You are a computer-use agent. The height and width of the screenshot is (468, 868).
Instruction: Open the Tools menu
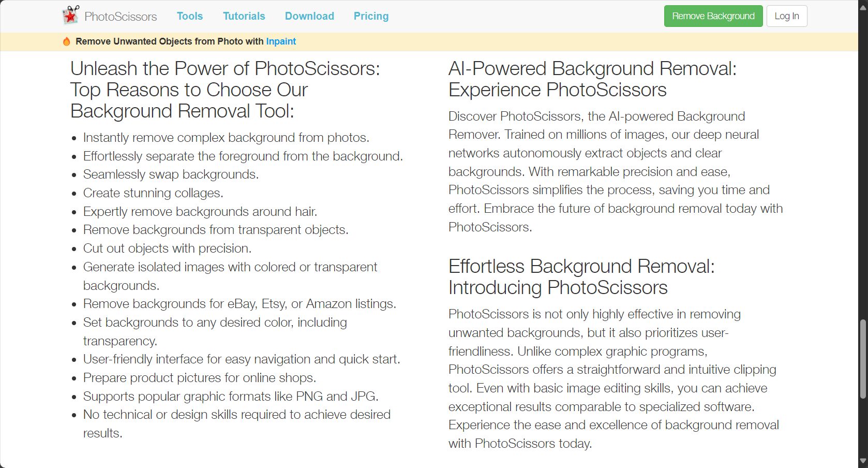[190, 16]
